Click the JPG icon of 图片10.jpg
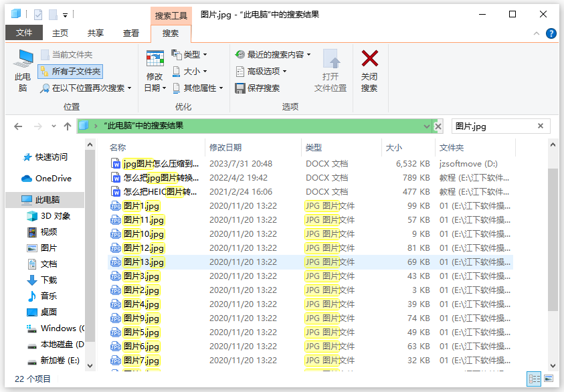This screenshot has height=392, width=564. pos(116,233)
